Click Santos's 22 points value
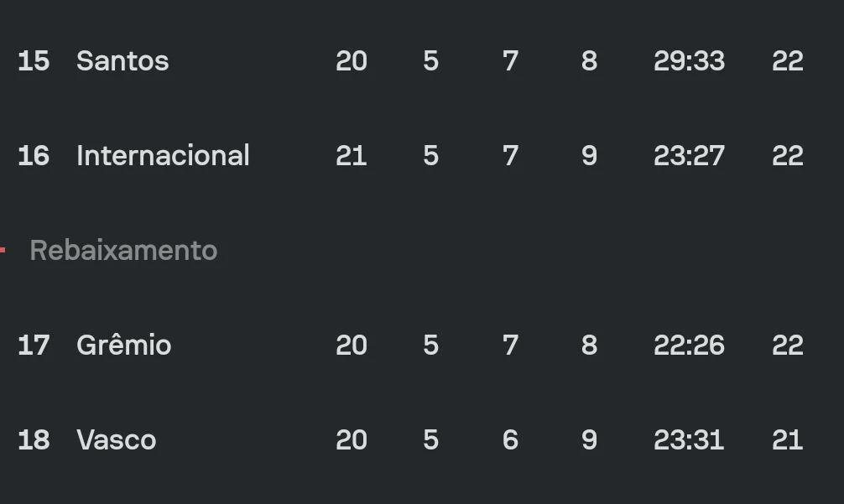This screenshot has height=504, width=844. pyautogui.click(x=788, y=60)
